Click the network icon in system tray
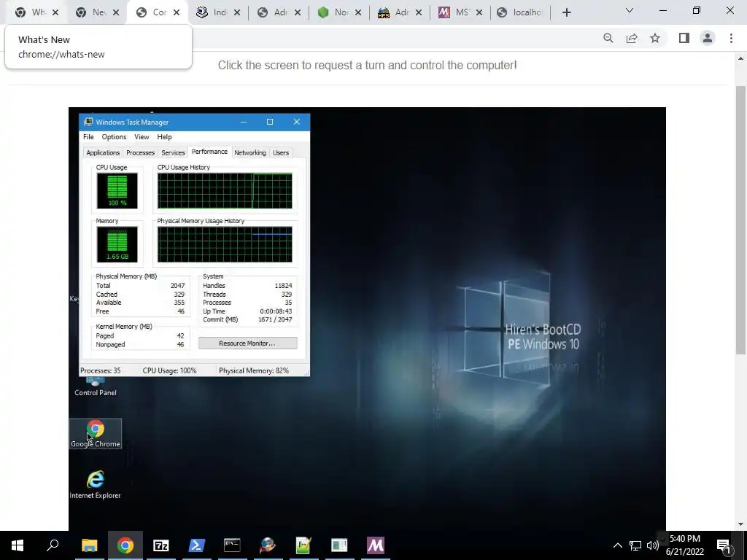Image resolution: width=747 pixels, height=560 pixels. pyautogui.click(x=635, y=545)
